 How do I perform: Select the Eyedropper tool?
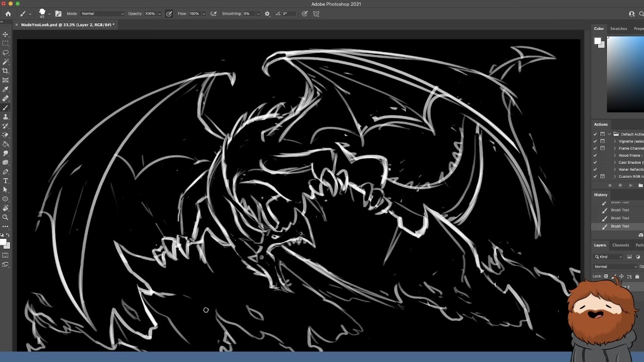(5, 89)
